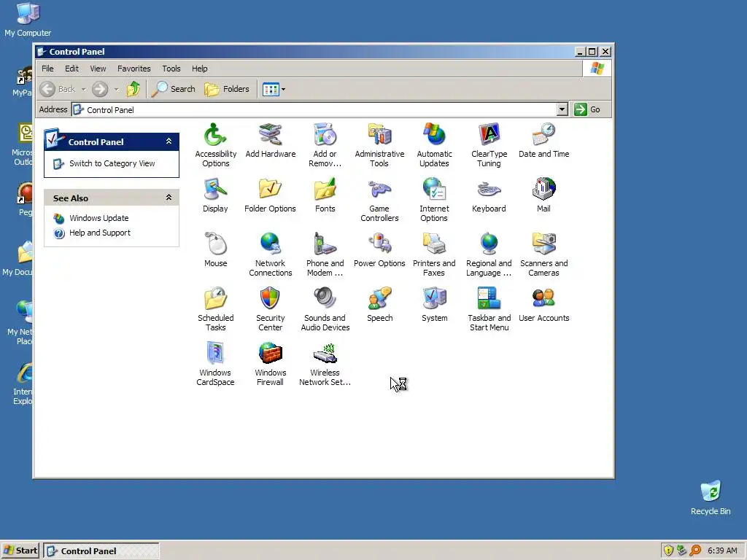This screenshot has width=747, height=560.
Task: Open Windows Firewall icon
Action: click(x=270, y=354)
